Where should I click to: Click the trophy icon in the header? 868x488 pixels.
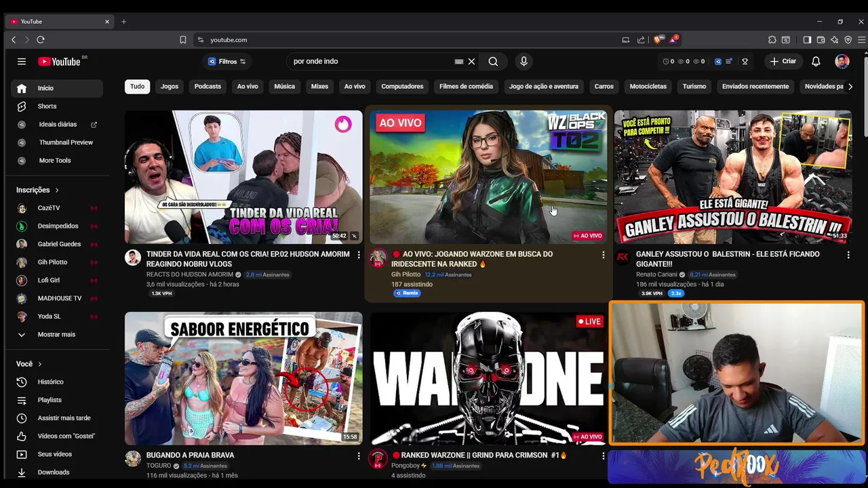tap(745, 62)
